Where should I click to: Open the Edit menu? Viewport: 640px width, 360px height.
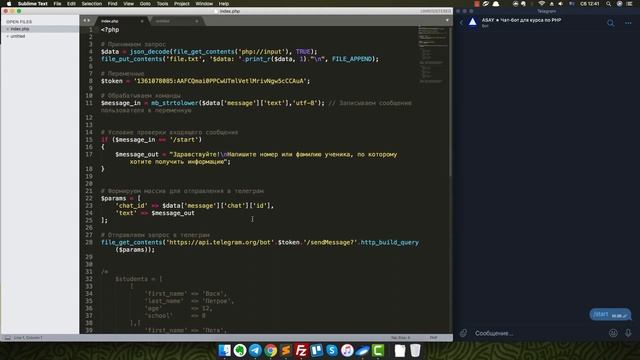click(x=71, y=4)
